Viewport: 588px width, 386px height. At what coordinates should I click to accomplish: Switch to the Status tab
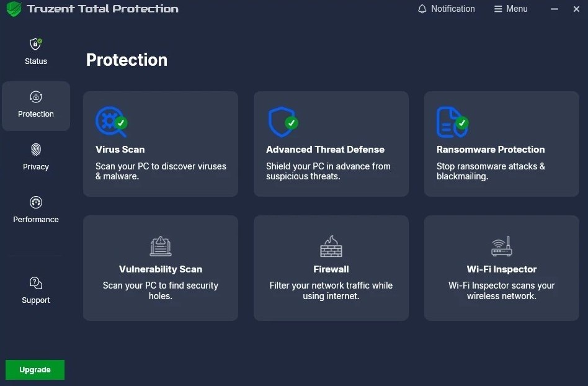(36, 51)
